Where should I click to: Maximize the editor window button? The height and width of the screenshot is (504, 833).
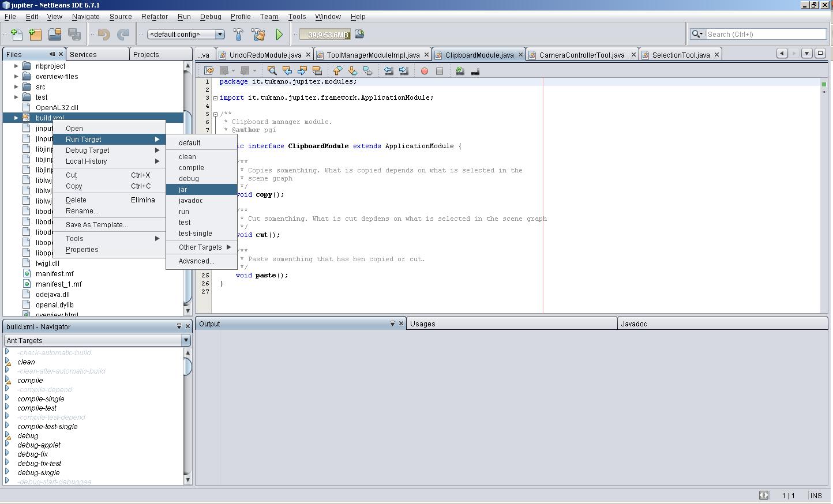820,53
